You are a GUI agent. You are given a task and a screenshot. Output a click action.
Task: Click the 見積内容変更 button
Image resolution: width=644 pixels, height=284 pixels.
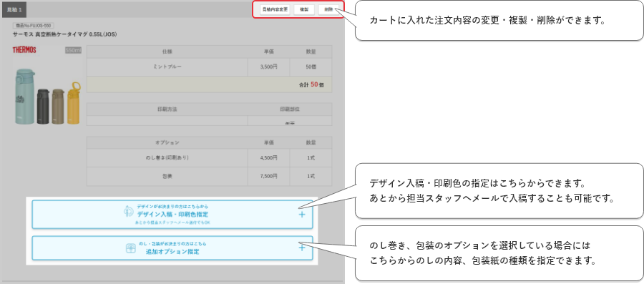[275, 9]
